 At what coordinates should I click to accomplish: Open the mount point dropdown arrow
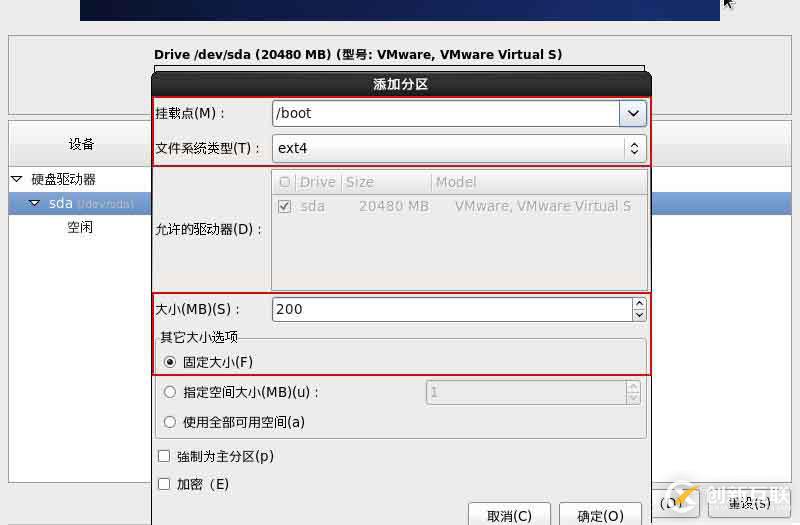pyautogui.click(x=633, y=113)
